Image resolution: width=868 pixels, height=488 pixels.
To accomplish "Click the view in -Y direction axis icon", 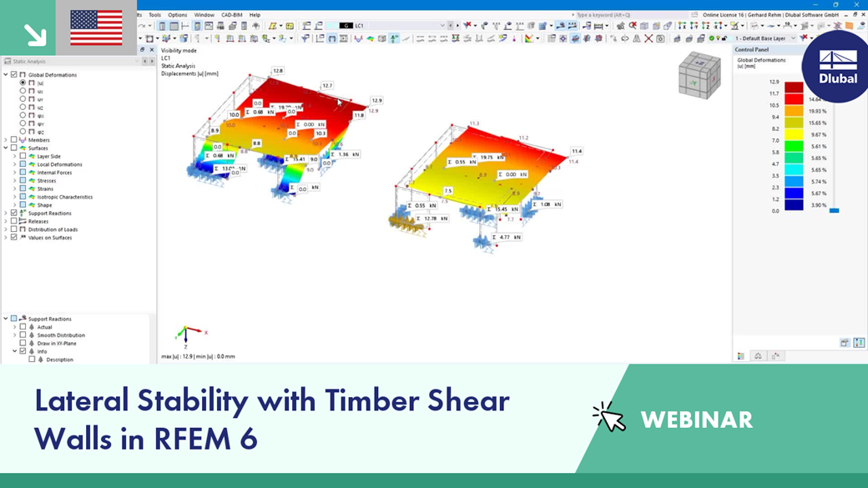I will coord(694,26).
